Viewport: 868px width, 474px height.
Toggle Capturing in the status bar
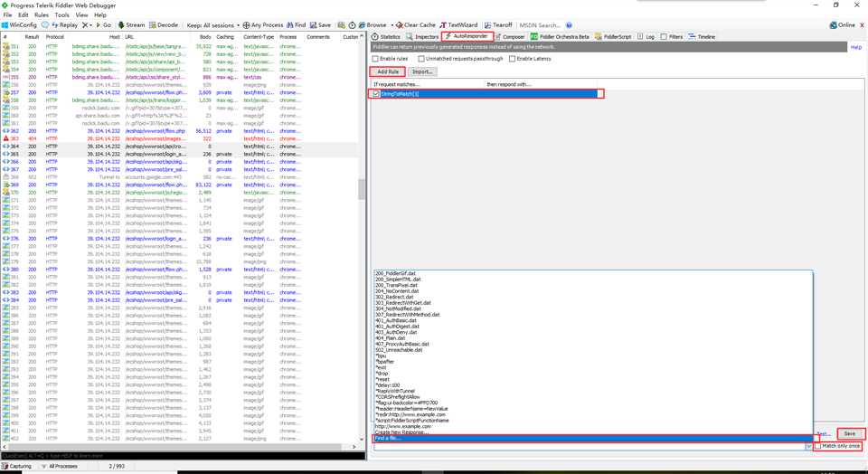coord(16,466)
